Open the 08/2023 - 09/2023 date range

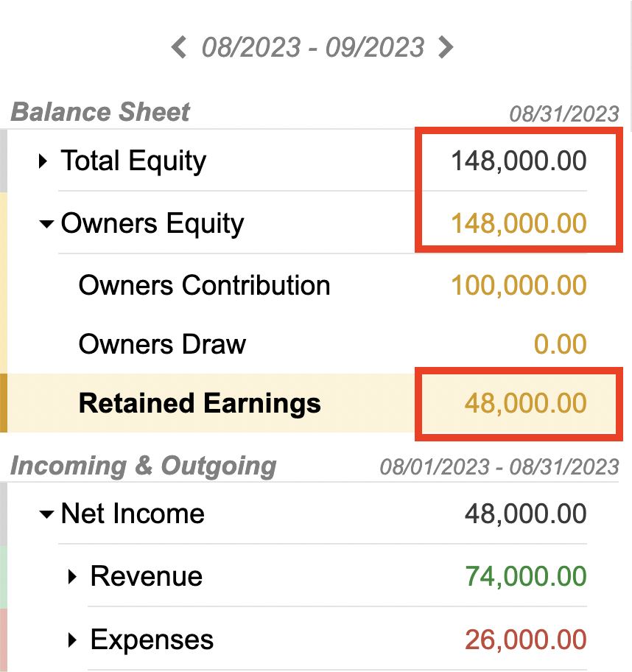pos(312,47)
